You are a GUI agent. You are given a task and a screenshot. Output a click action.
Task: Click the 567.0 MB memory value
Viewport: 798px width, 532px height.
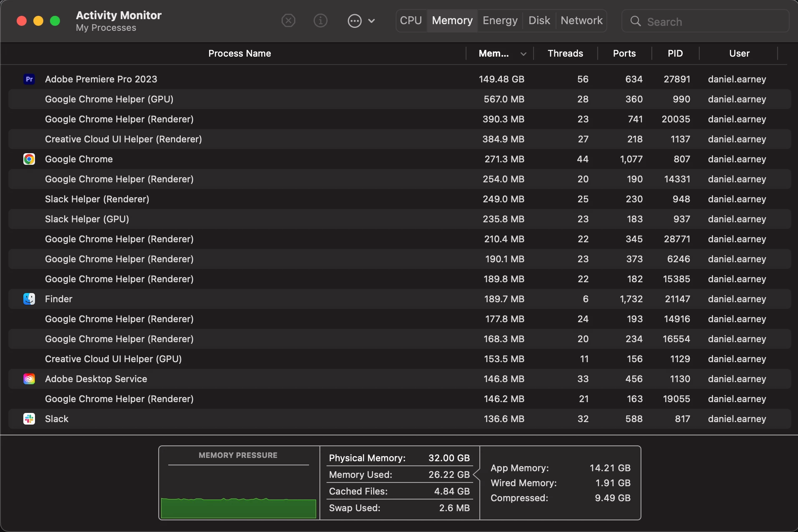(504, 99)
